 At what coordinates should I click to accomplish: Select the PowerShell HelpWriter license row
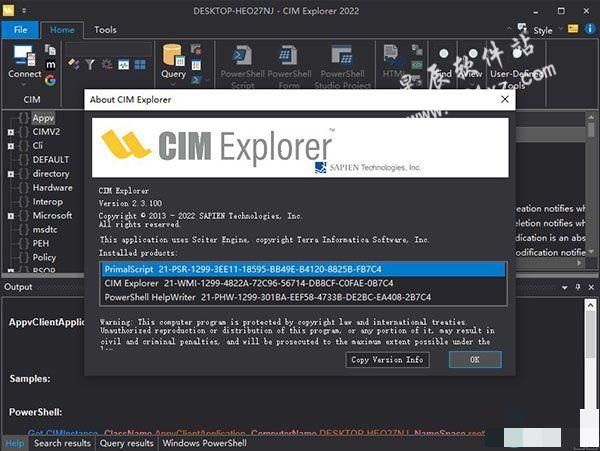(x=303, y=297)
